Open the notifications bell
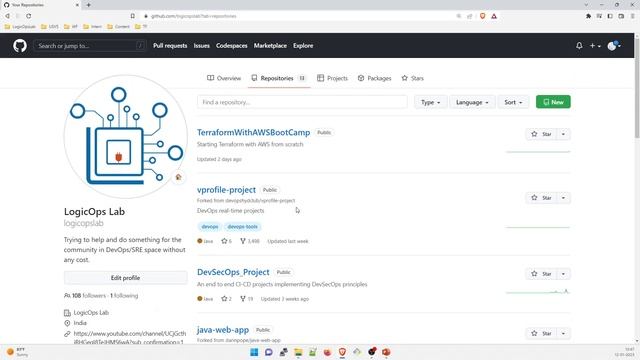This screenshot has height=360, width=640. click(579, 46)
